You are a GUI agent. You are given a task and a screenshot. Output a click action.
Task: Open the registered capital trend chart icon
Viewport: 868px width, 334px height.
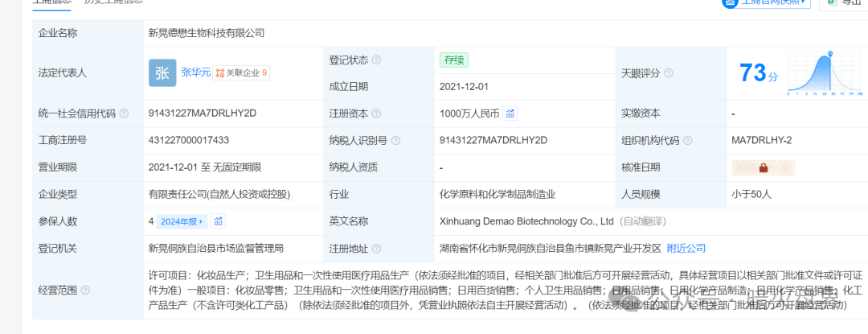pos(510,113)
